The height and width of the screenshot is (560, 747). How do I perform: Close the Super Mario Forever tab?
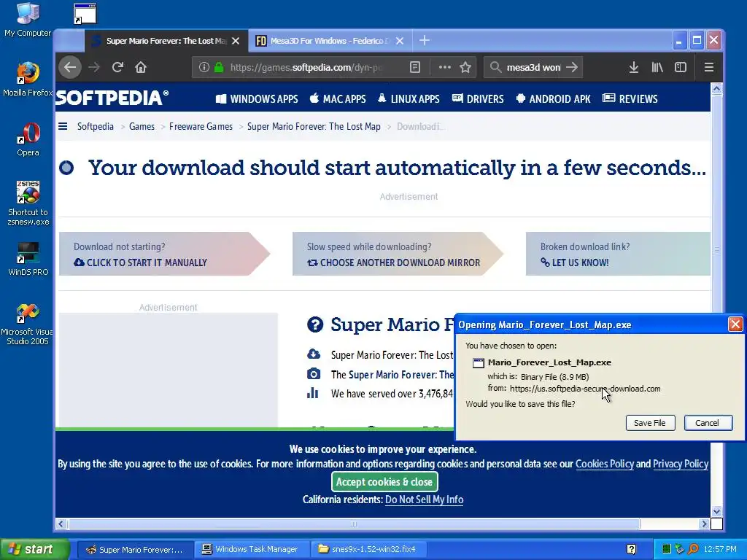(x=236, y=41)
